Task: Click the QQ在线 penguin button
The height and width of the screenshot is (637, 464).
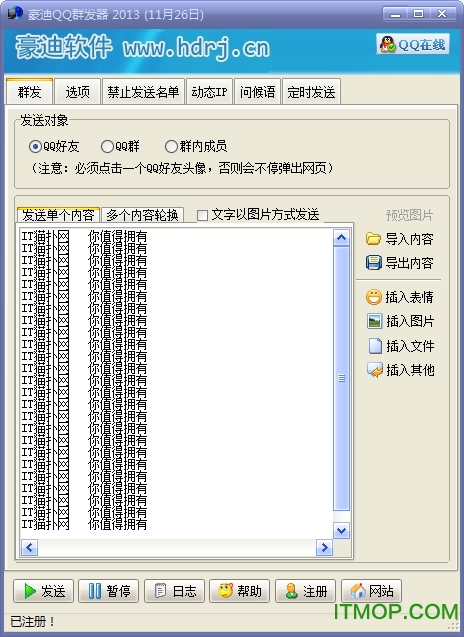Action: [413, 44]
